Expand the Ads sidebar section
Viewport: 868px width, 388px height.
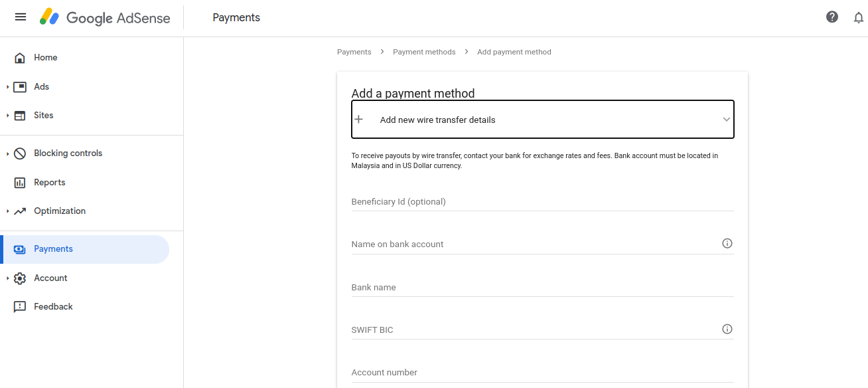8,87
